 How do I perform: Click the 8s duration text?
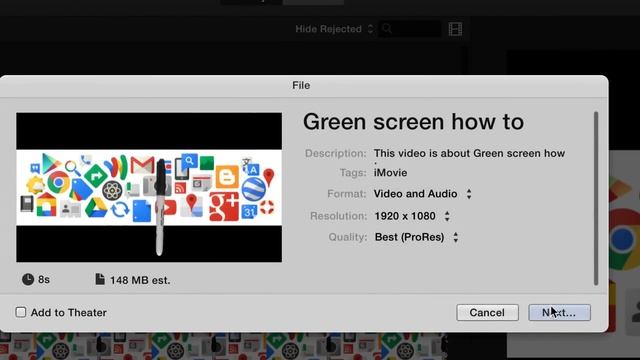click(44, 280)
